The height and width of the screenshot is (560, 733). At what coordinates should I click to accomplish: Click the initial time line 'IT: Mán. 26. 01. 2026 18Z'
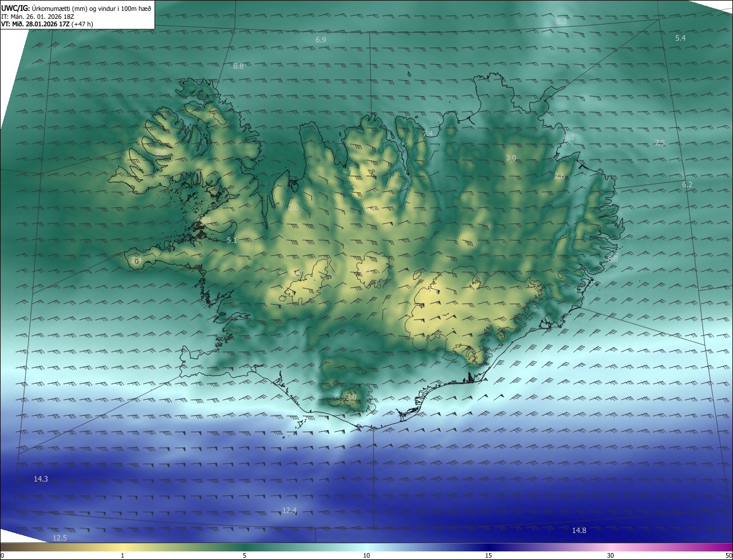37,17
